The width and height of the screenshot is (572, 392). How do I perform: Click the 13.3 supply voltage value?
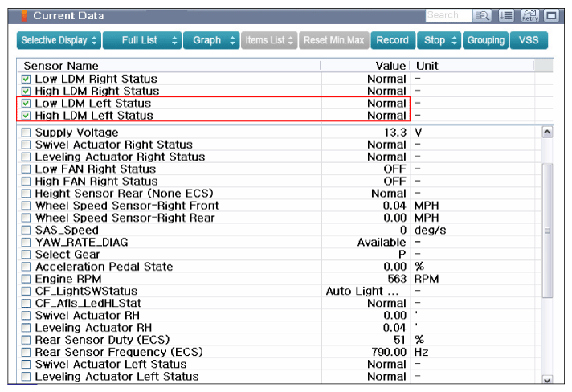pyautogui.click(x=395, y=133)
